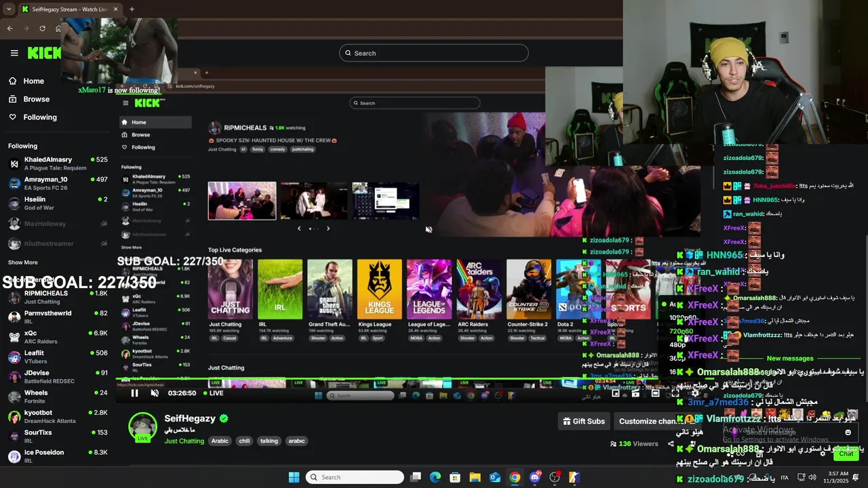Open Amrayman_10 in outer Following list
Viewport: 868px width, 488px height.
click(58, 183)
